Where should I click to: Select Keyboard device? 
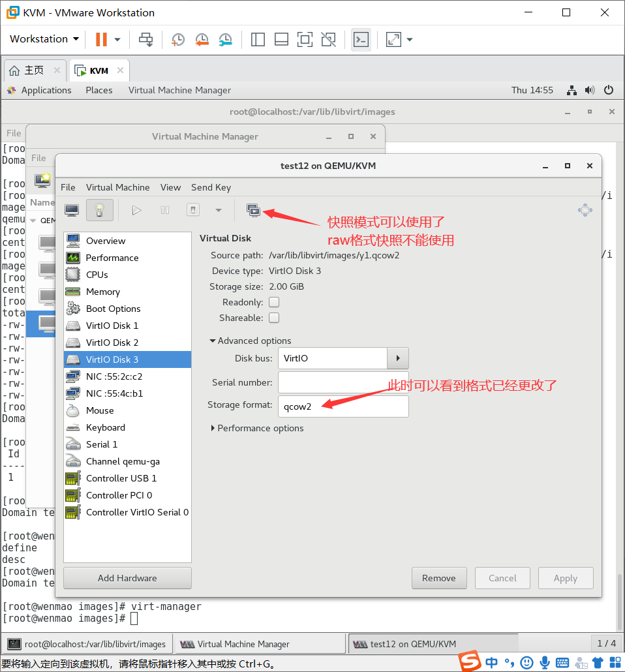coord(127,428)
